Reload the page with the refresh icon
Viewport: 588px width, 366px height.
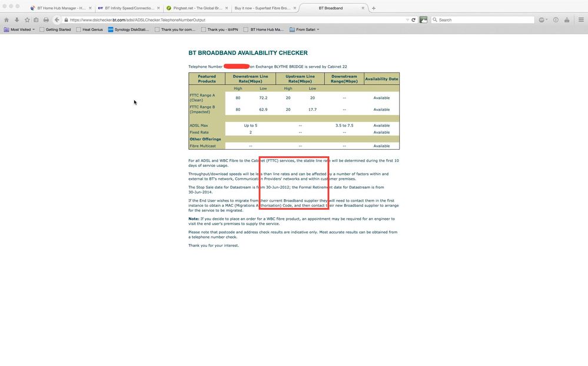[413, 20]
